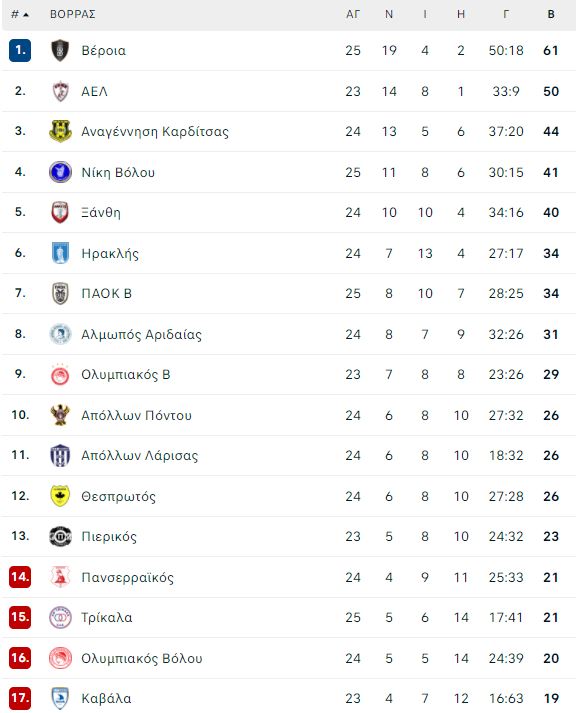Click the Πιερικός black crest

(60, 536)
